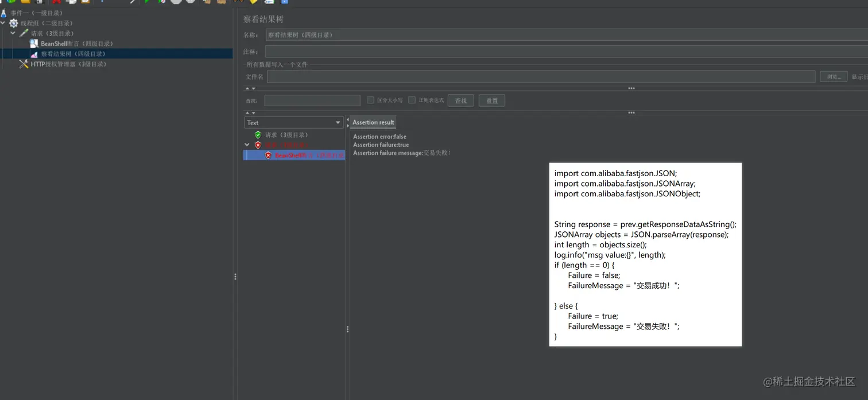Click the 'Assertion failure message:交易失败!' line
The height and width of the screenshot is (400, 868).
[402, 153]
